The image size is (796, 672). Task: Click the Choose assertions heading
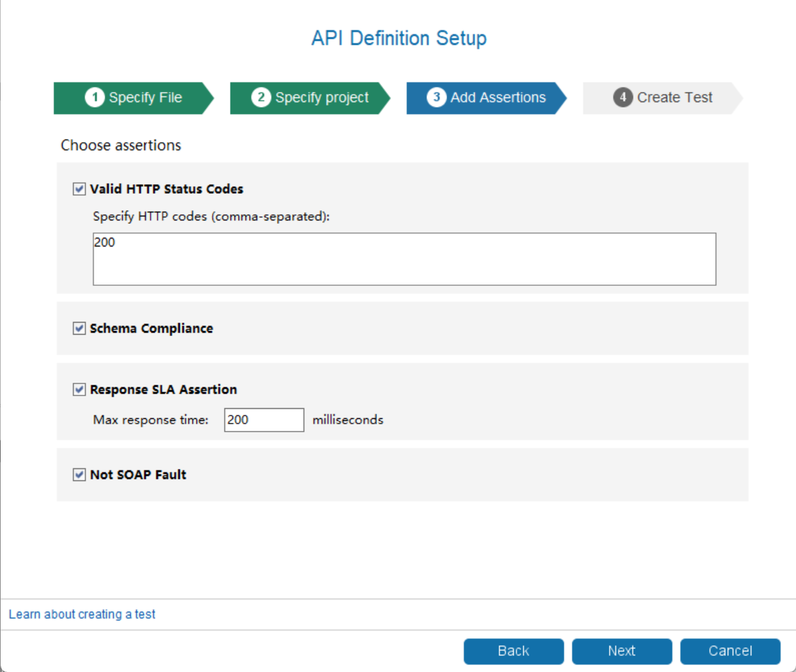tap(121, 145)
